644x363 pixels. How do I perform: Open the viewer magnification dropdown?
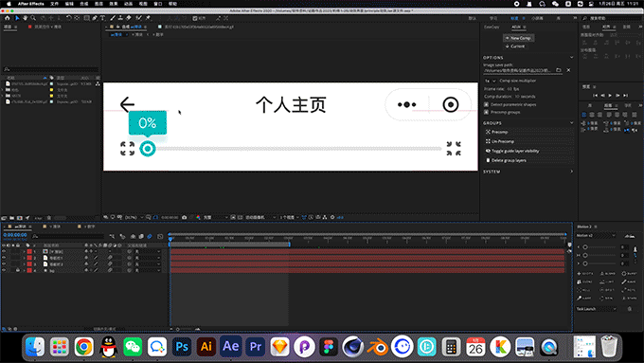[x=134, y=217]
